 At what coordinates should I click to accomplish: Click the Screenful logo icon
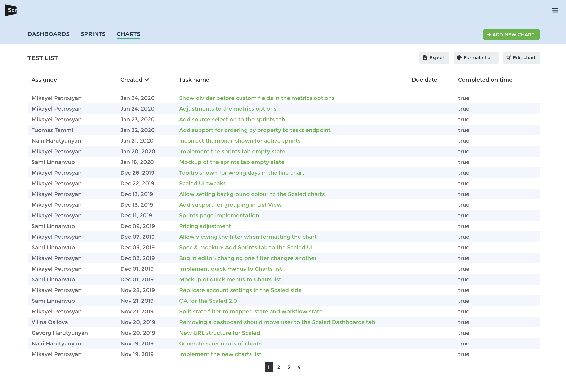pyautogui.click(x=11, y=10)
